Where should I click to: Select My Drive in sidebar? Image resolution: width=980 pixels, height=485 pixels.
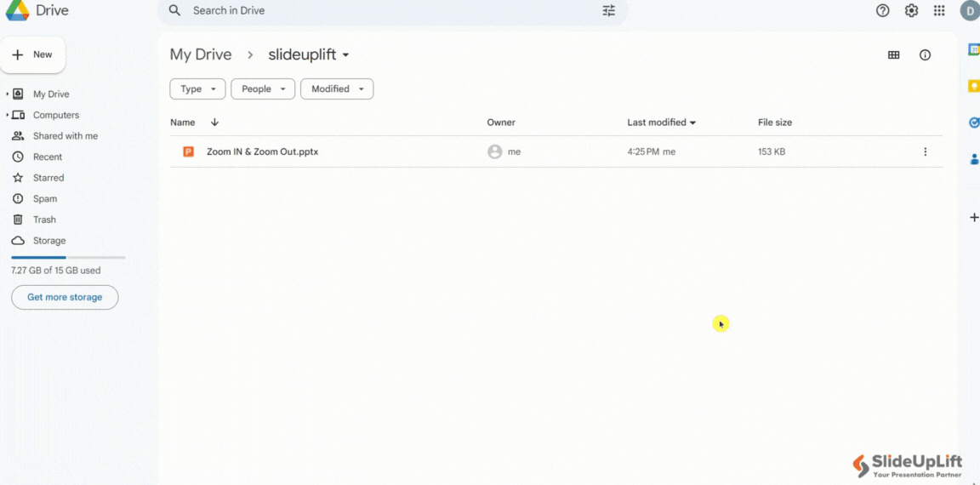(x=51, y=94)
